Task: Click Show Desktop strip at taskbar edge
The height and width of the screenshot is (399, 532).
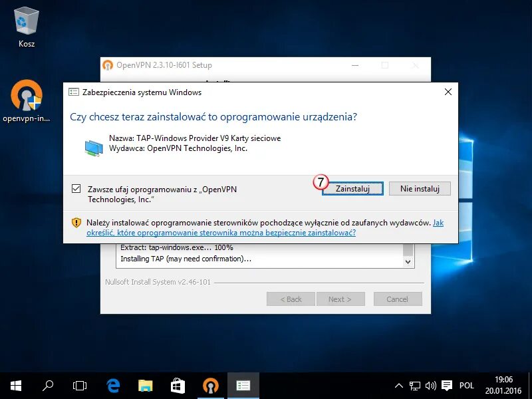Action: coord(530,386)
